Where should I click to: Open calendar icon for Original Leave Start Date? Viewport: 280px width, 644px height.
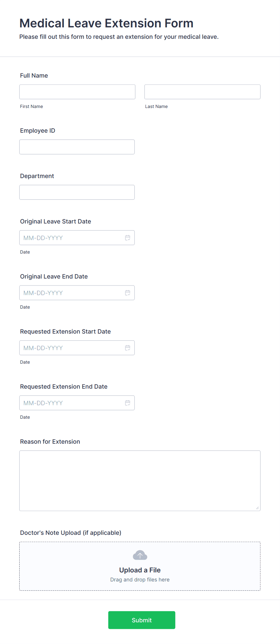128,238
